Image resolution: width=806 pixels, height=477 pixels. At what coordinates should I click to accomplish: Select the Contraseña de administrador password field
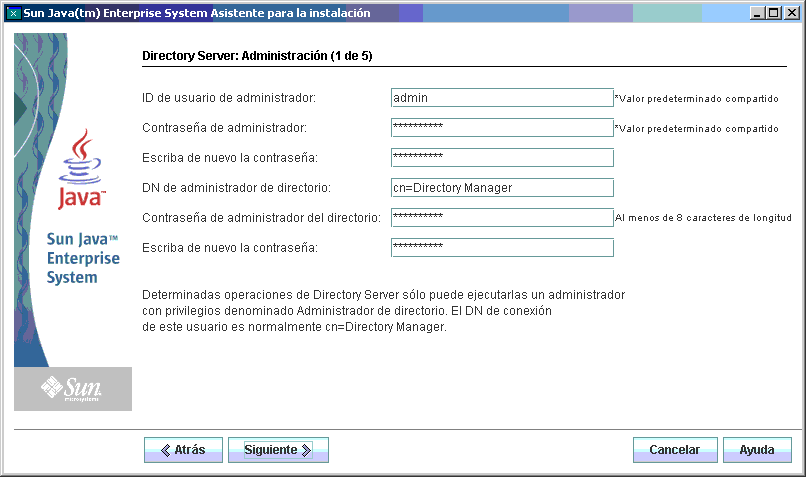click(x=502, y=127)
